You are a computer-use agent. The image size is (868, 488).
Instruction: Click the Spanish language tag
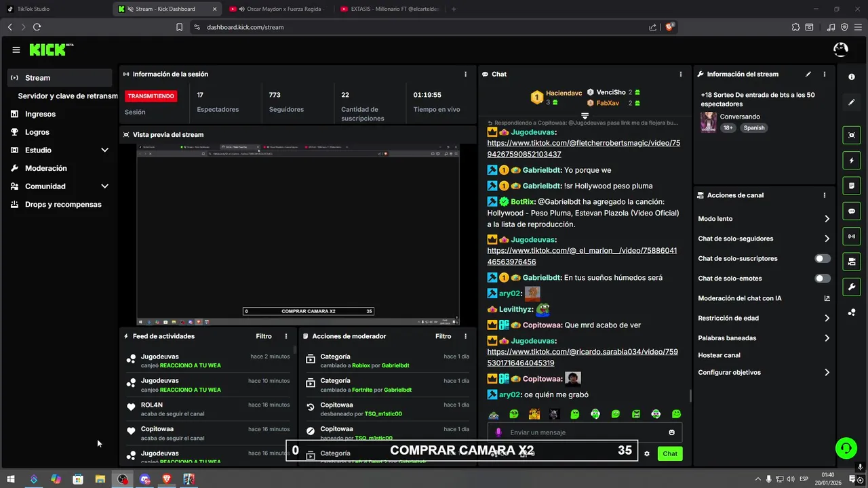coord(753,127)
